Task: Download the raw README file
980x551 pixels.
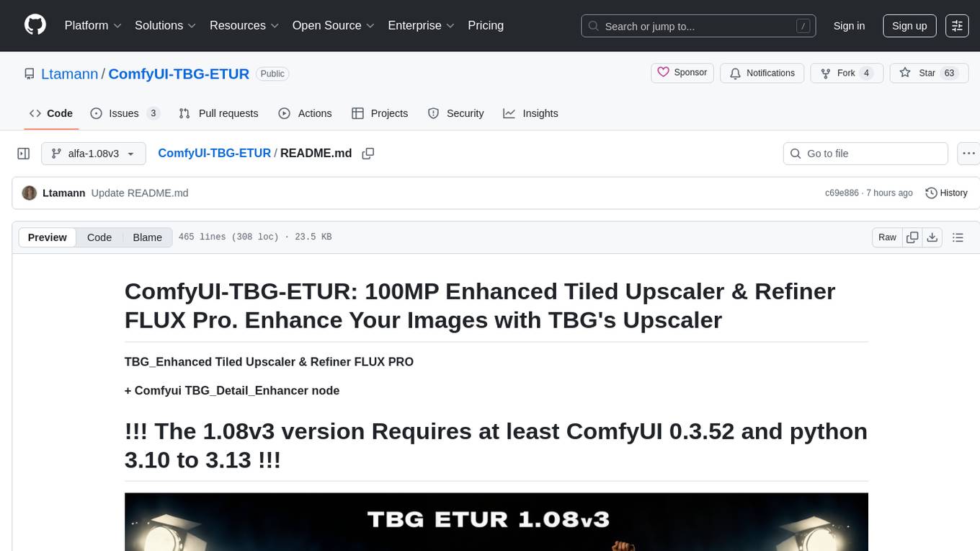Action: (x=932, y=237)
